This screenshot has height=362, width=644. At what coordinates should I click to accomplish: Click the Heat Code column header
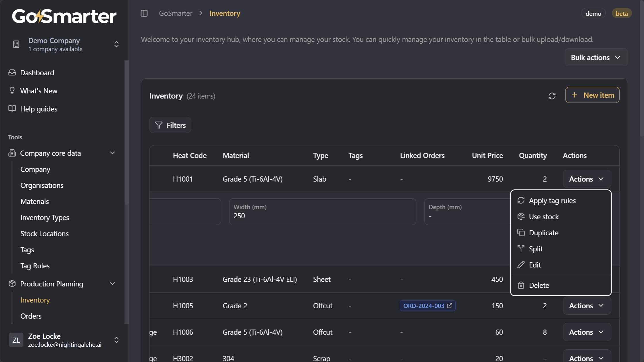coord(190,155)
